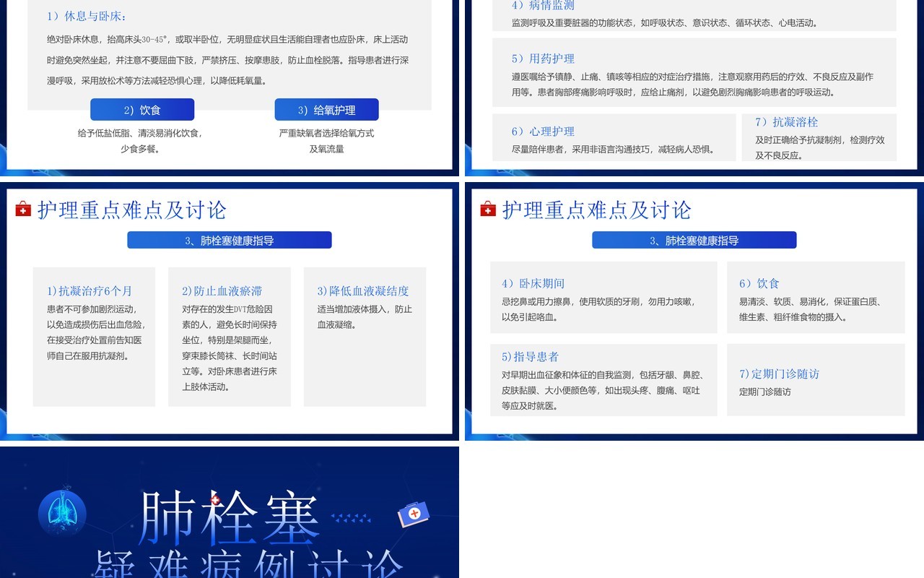Click the heading "6）饮食"
This screenshot has height=578, width=924.
point(759,283)
